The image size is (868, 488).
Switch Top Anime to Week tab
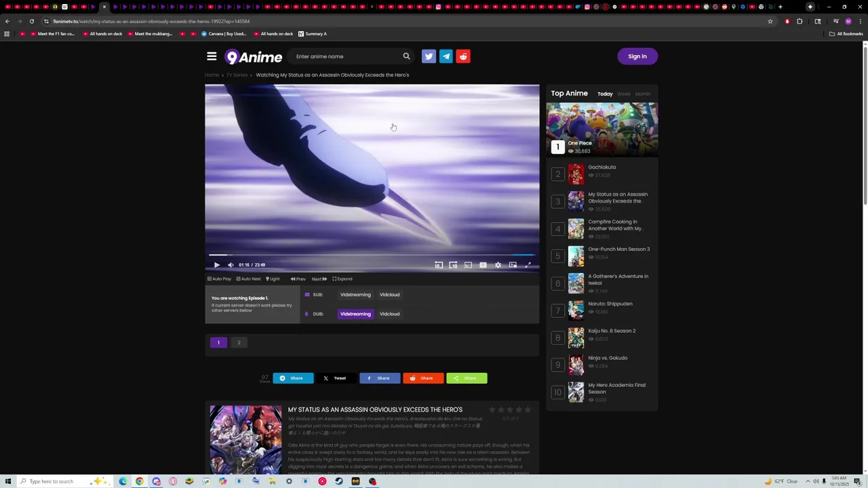[x=624, y=94]
